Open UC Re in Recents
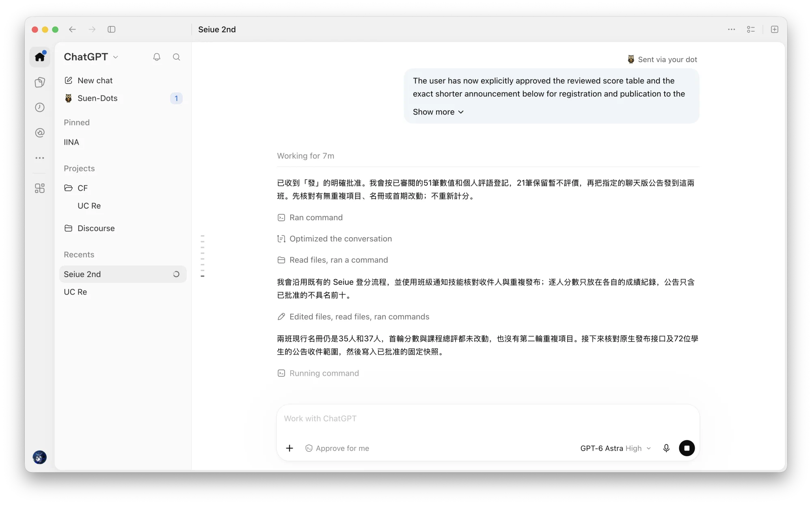Screen dimensions: 812x505 pos(123,292)
